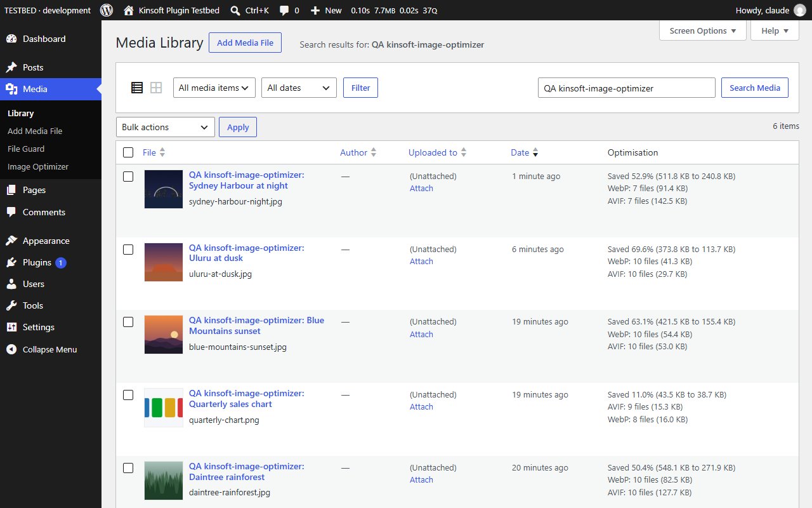The width and height of the screenshot is (812, 508).
Task: Click the Add Media File button beside the title
Action: click(245, 43)
